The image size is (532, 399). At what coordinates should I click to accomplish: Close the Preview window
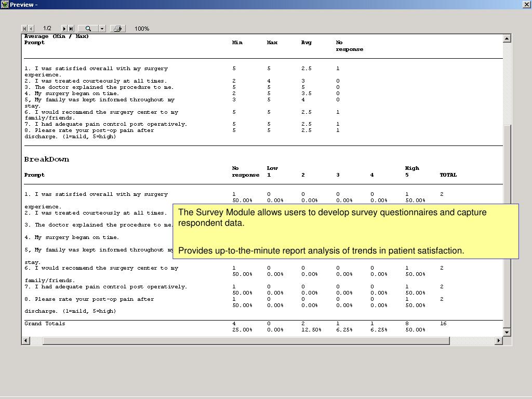click(x=527, y=4)
